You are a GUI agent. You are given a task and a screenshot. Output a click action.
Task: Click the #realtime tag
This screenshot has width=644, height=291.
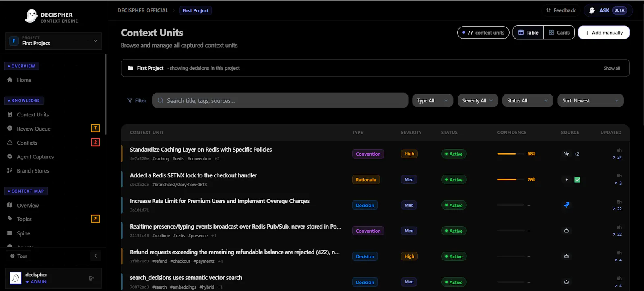(x=161, y=236)
